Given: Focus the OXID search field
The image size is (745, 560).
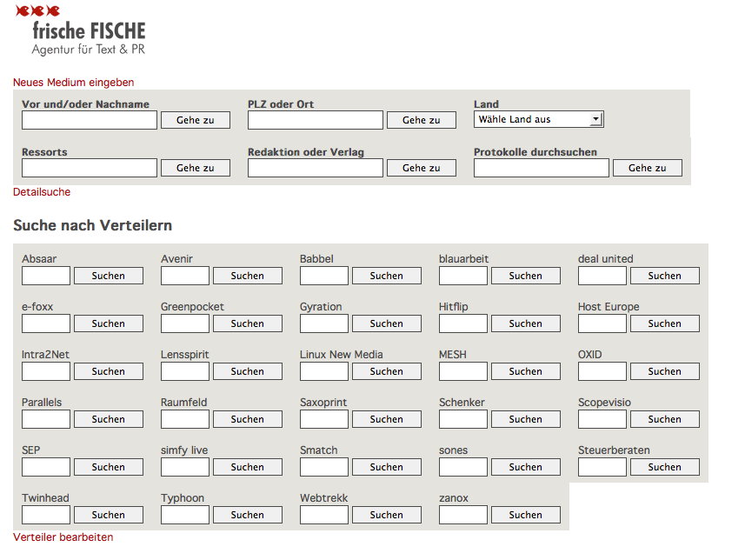Looking at the screenshot, I should point(602,371).
